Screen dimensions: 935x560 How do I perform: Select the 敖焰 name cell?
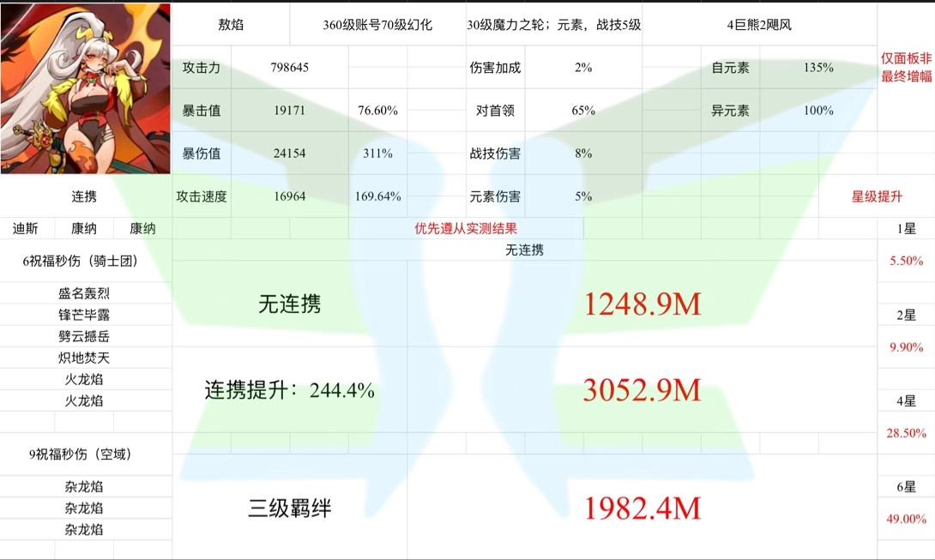[231, 25]
